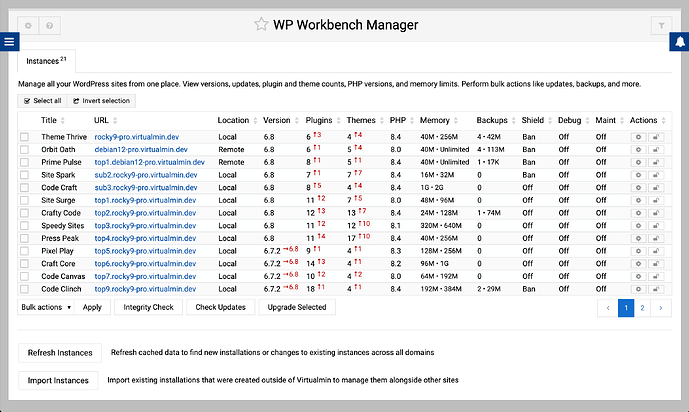Click login icon for Crafty Code row
Screen dimensions: 689x412
pos(656,213)
